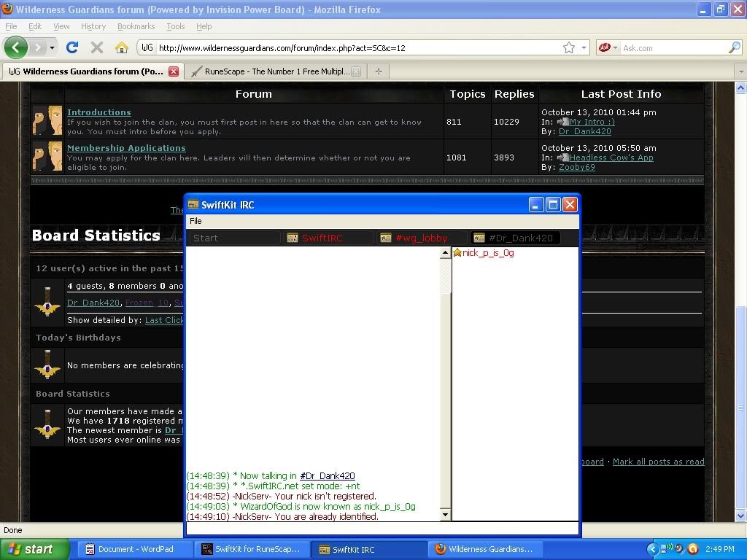Screen dimensions: 747x560
Task: Click go-to-last-post icon beside My Intro
Action: point(562,122)
